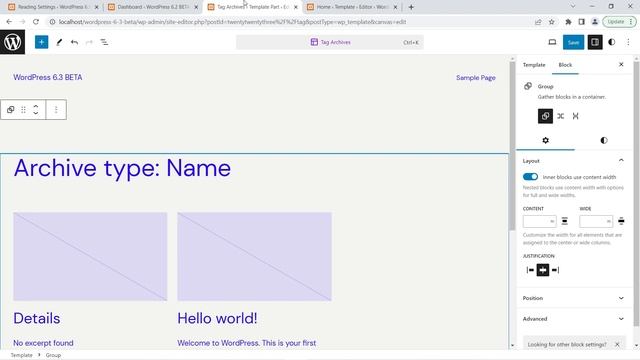
Task: Switch to Home Template Editor browser tab
Action: pos(352,7)
